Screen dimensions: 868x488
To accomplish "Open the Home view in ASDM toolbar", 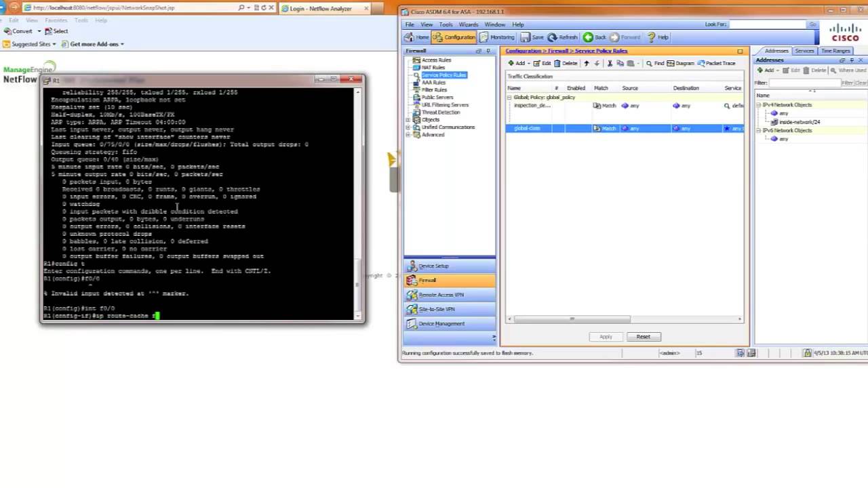I will (418, 37).
